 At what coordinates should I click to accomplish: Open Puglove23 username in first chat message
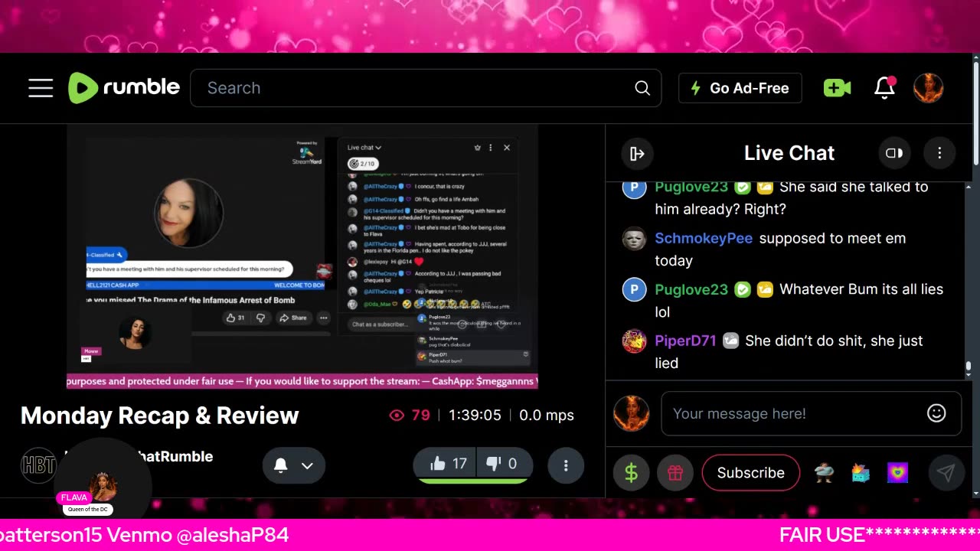691,187
